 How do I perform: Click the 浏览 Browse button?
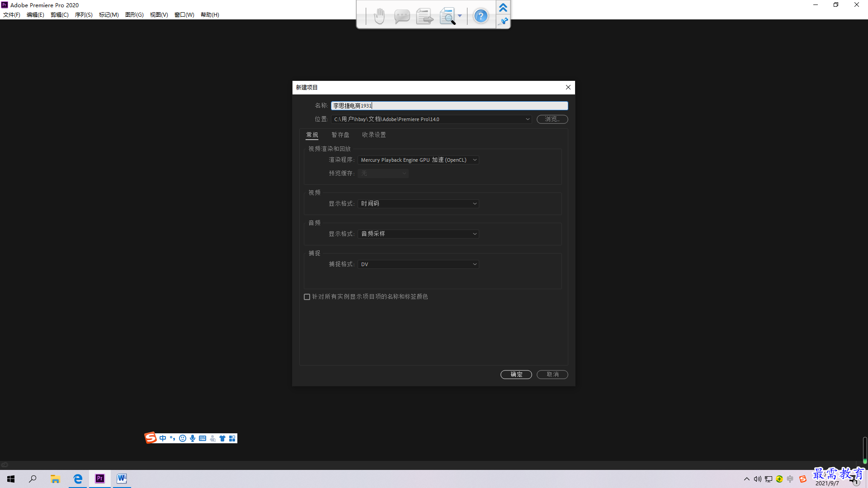coord(552,119)
